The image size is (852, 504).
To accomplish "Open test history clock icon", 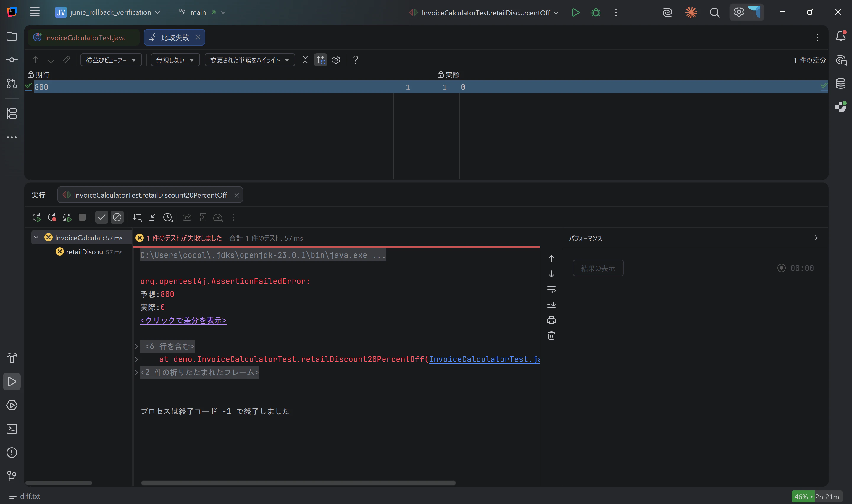I will (x=167, y=217).
